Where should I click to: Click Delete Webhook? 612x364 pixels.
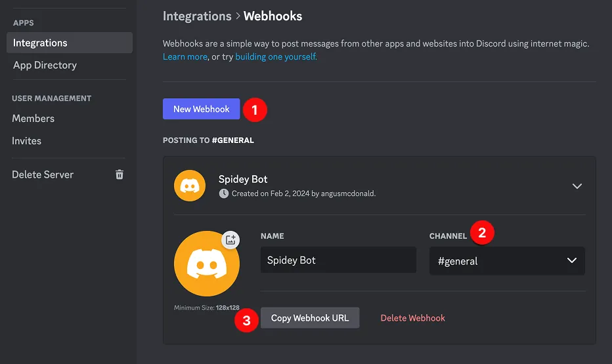[x=412, y=318]
